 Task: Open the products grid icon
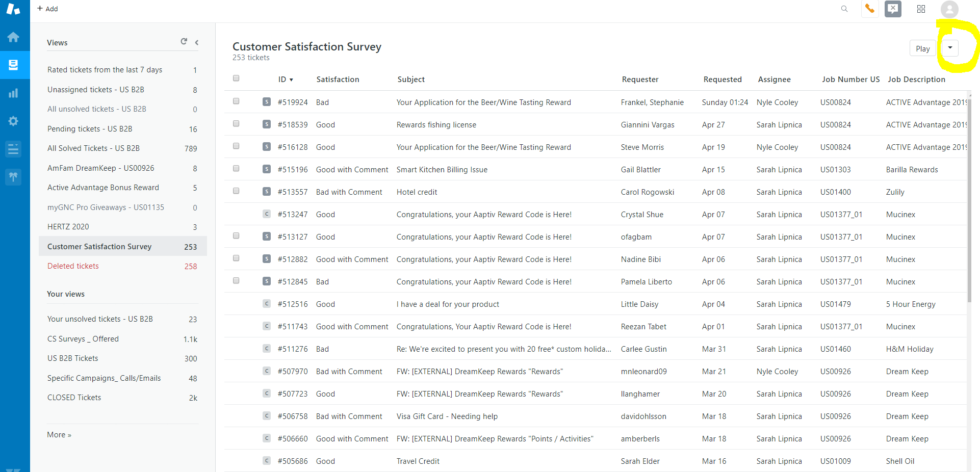click(x=921, y=9)
